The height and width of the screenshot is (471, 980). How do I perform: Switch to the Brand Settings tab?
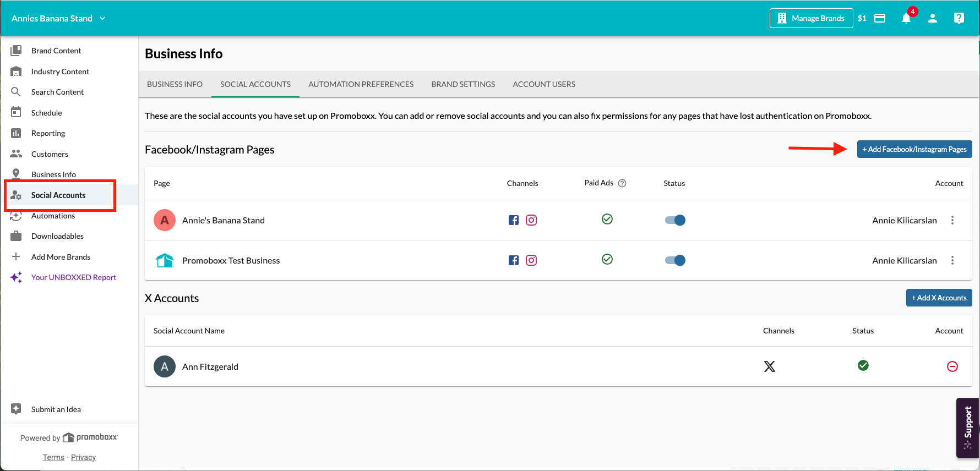tap(463, 84)
